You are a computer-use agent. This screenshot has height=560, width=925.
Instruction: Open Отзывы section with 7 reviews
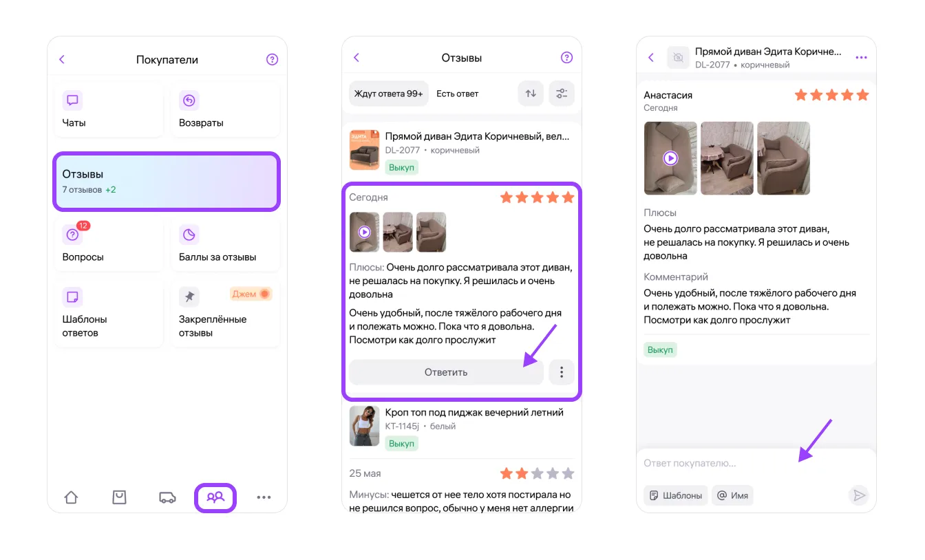pyautogui.click(x=167, y=181)
